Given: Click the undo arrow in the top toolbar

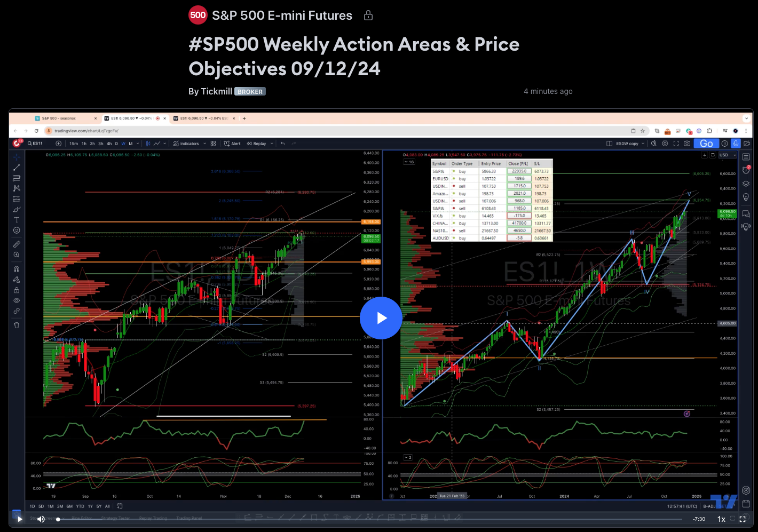Looking at the screenshot, I should pyautogui.click(x=282, y=144).
